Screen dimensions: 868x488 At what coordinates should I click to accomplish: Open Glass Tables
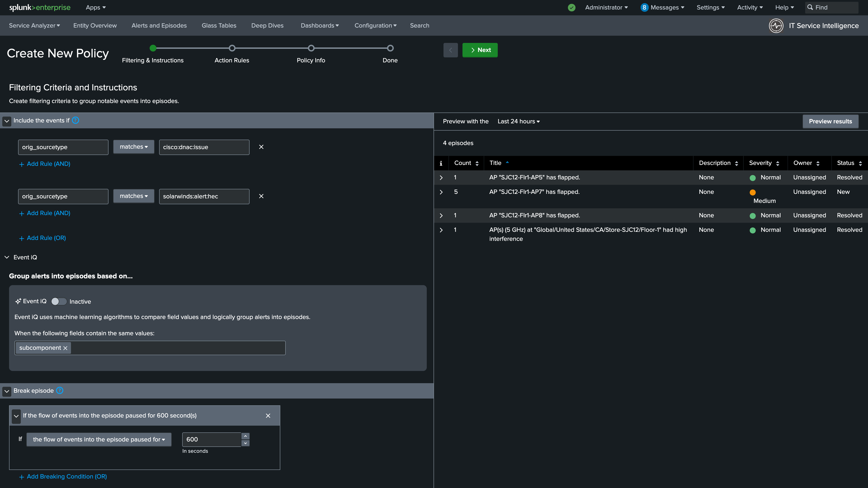(219, 26)
